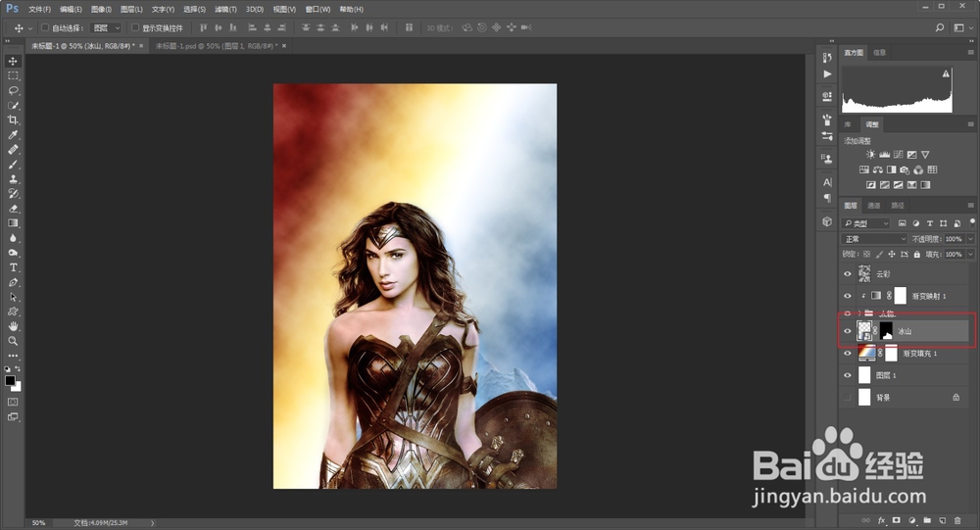The image size is (980, 530).
Task: Open the search icon in options bar
Action: coord(940,27)
